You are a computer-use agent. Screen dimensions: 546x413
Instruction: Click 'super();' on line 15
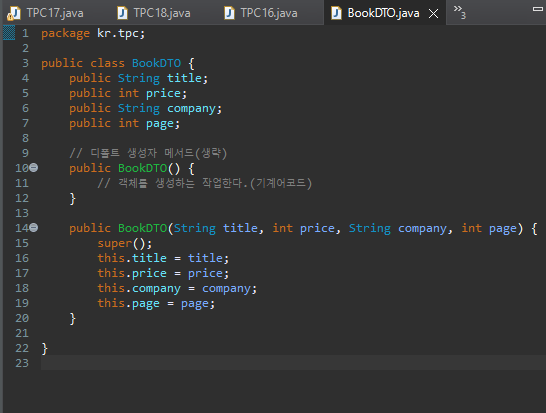pos(125,243)
